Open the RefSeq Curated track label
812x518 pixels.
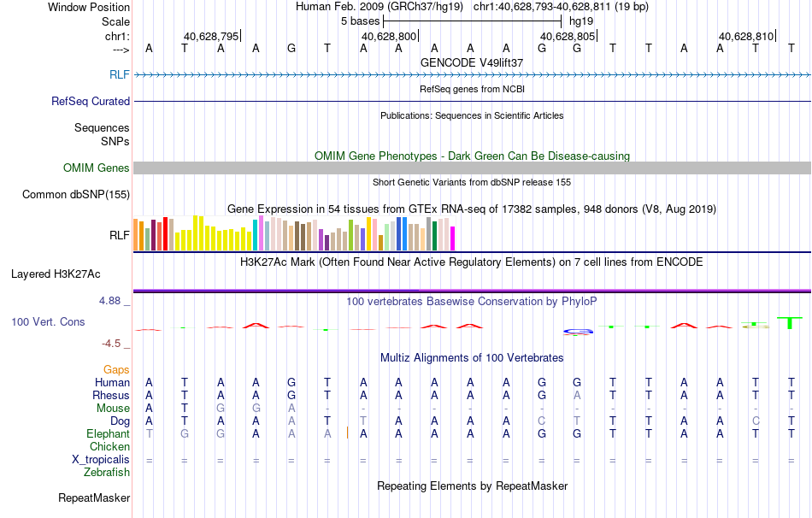(x=90, y=101)
